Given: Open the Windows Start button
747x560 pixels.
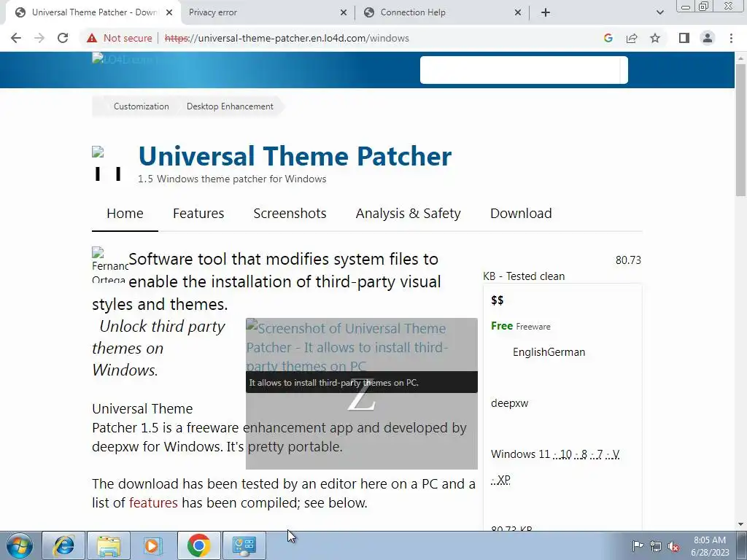Looking at the screenshot, I should (x=20, y=545).
